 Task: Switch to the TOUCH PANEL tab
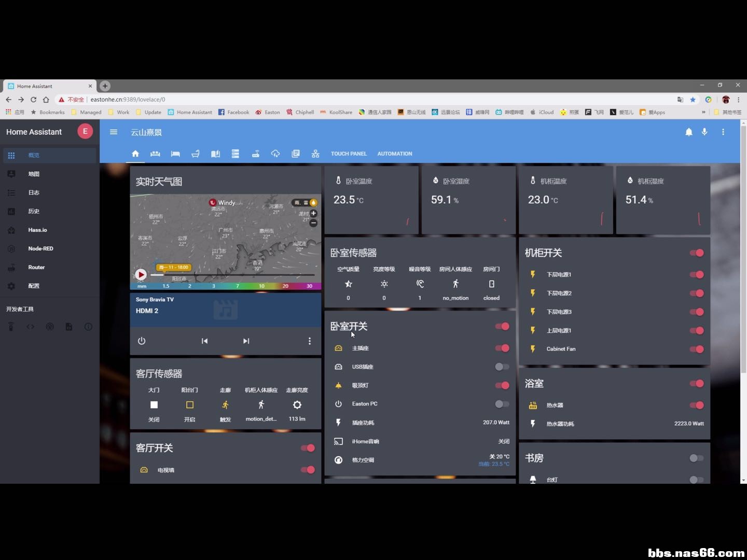pyautogui.click(x=349, y=154)
